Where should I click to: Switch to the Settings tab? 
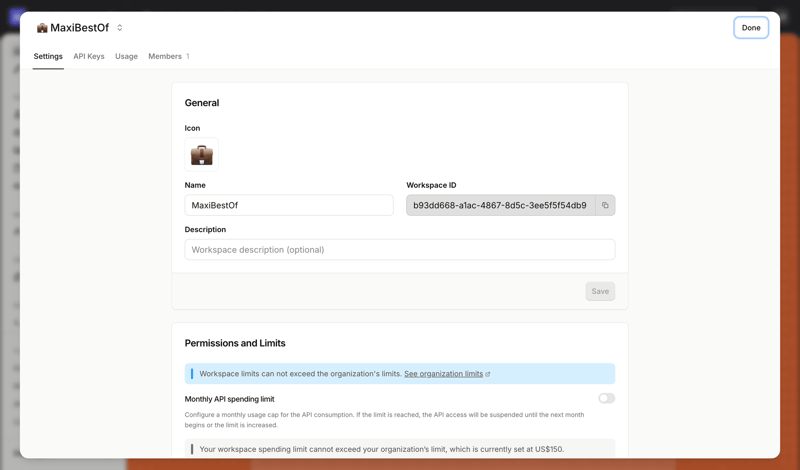click(48, 57)
